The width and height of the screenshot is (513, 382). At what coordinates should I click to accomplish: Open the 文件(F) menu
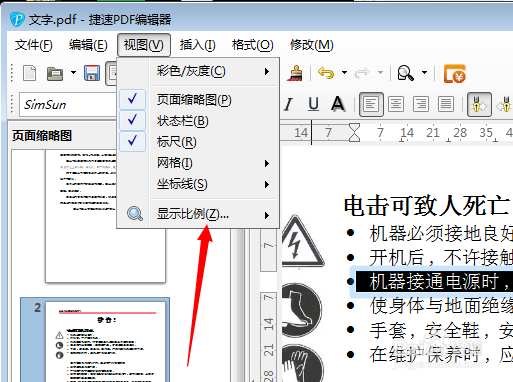[x=34, y=45]
